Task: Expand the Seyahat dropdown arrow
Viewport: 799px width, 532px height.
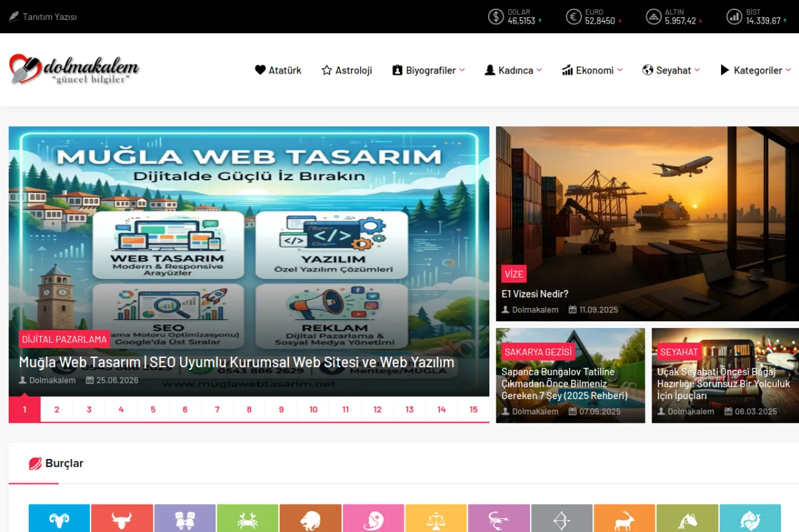Action: tap(697, 70)
